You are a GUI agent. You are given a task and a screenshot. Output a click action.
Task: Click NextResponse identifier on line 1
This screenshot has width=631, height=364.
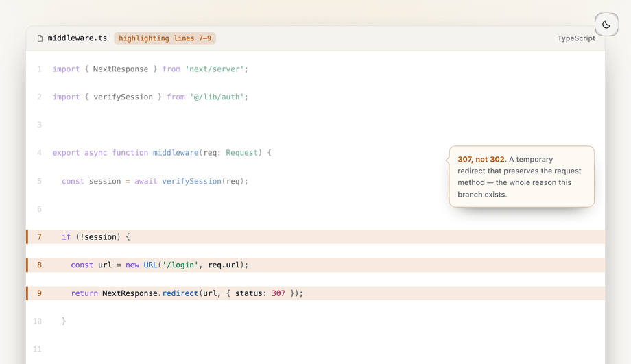tap(121, 69)
